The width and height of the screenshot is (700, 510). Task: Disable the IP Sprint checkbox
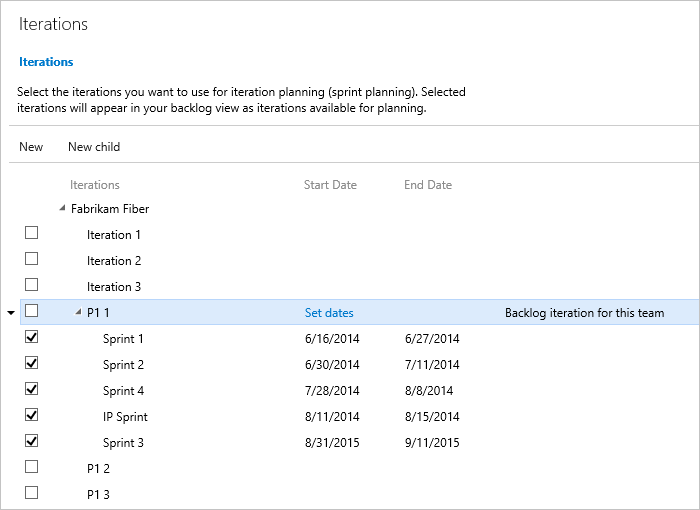32,415
